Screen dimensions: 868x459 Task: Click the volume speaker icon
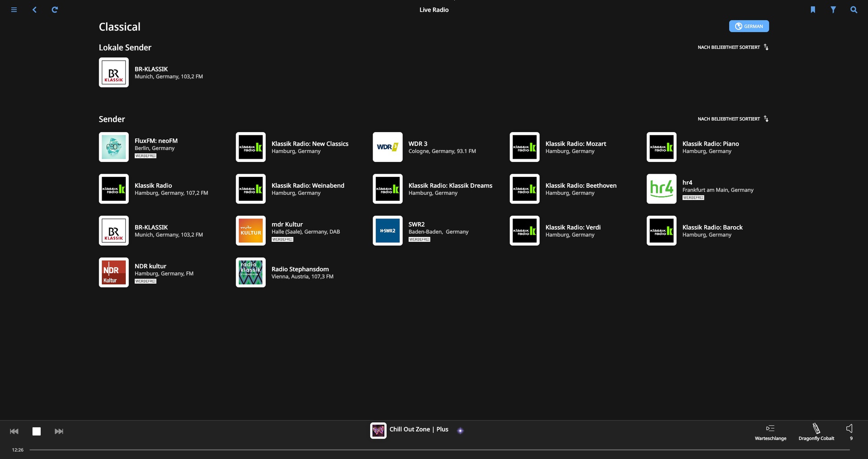pyautogui.click(x=850, y=429)
